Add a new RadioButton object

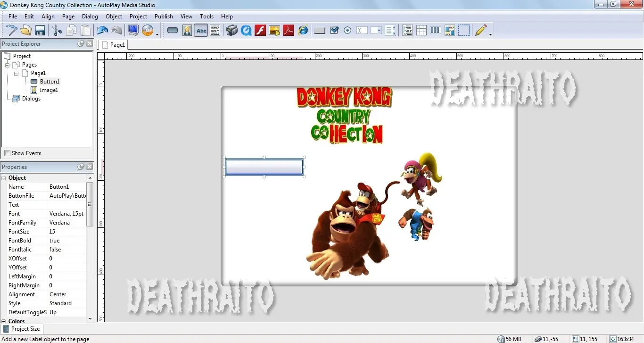click(x=348, y=30)
